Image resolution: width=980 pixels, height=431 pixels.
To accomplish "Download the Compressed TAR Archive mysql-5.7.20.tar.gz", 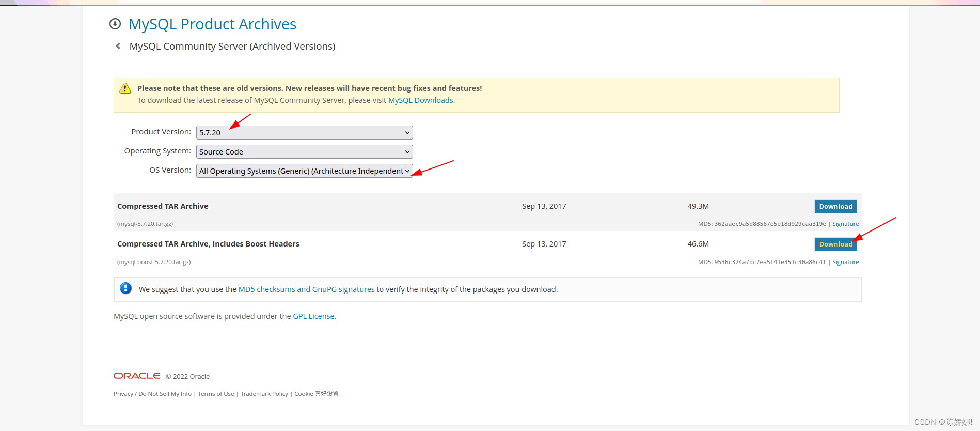I will [x=835, y=206].
